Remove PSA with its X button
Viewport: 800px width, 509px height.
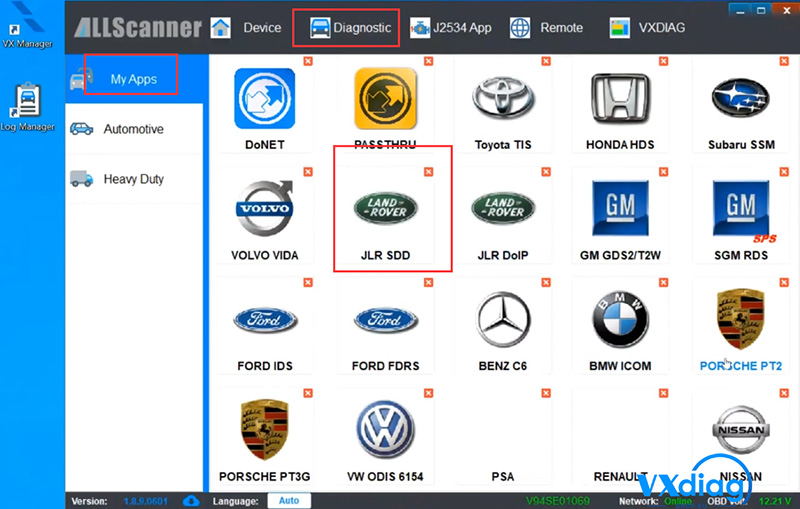coord(546,393)
